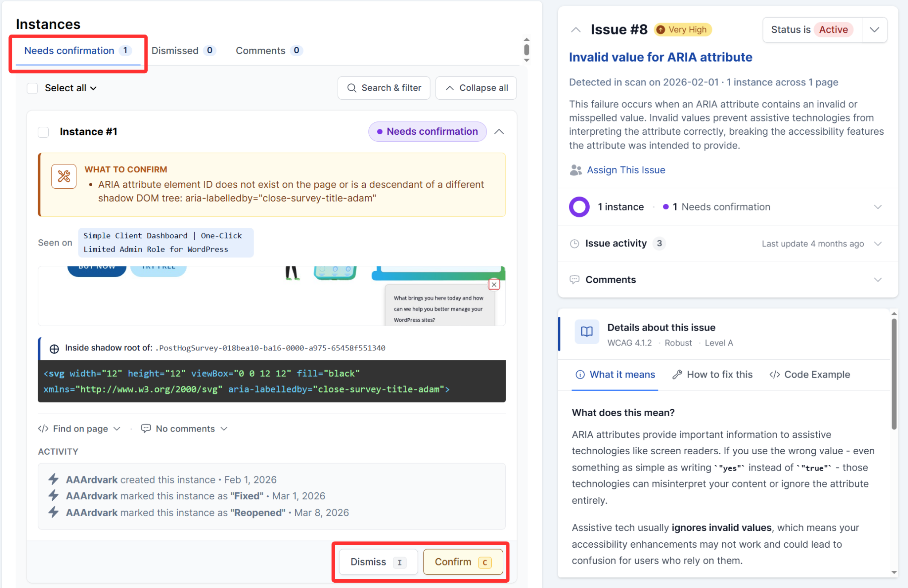Tick the Select all checkbox
The height and width of the screenshot is (588, 908).
coord(32,88)
